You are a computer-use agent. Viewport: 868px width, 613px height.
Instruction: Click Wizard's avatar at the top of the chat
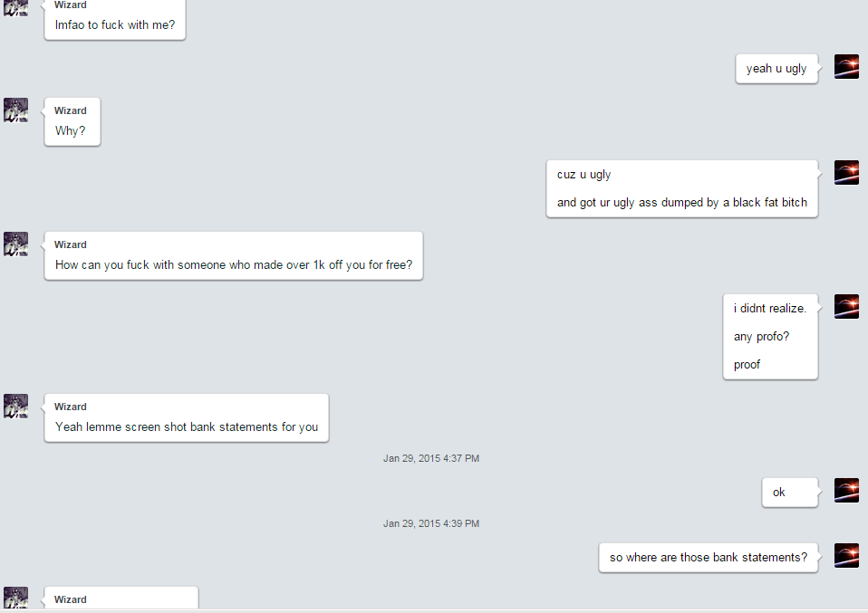point(15,8)
